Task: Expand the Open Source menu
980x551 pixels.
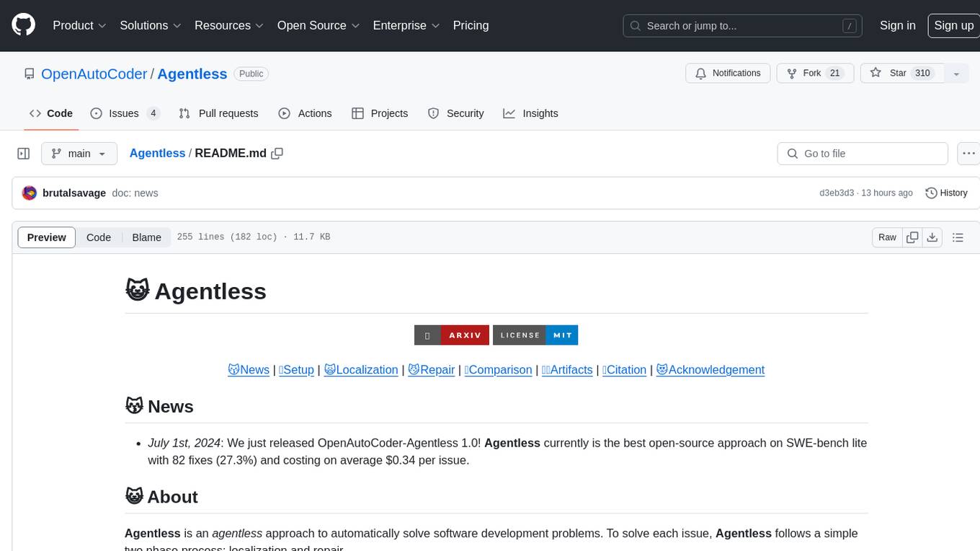Action: click(x=318, y=25)
